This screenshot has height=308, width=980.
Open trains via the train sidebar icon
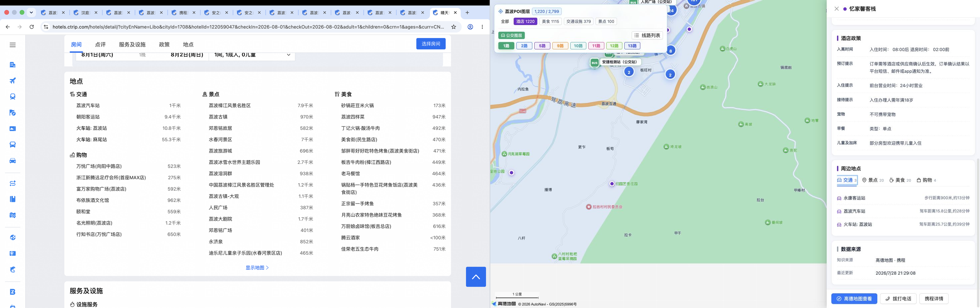[13, 97]
